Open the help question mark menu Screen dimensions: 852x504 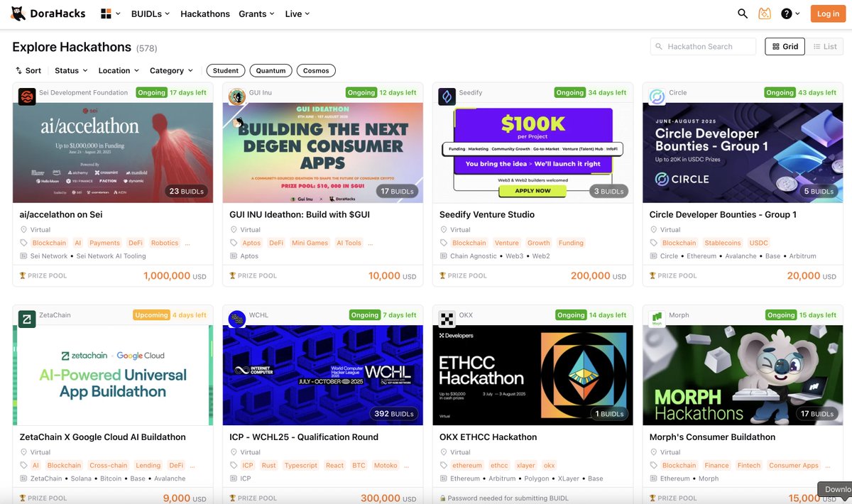pos(790,13)
